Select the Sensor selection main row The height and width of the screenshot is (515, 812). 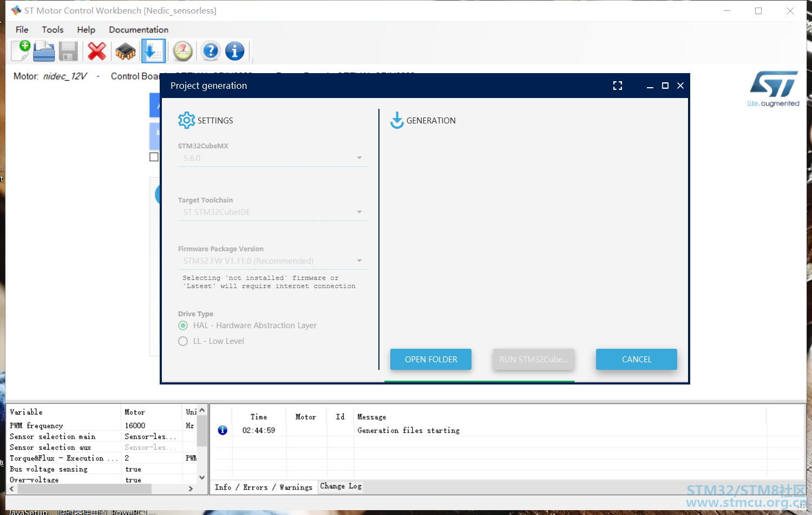coord(102,436)
